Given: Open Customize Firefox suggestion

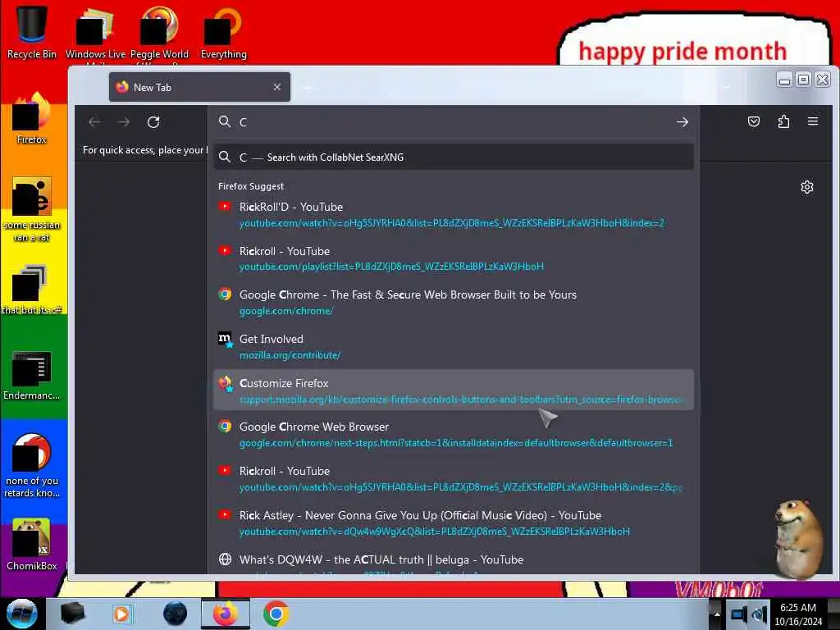Looking at the screenshot, I should pyautogui.click(x=454, y=390).
